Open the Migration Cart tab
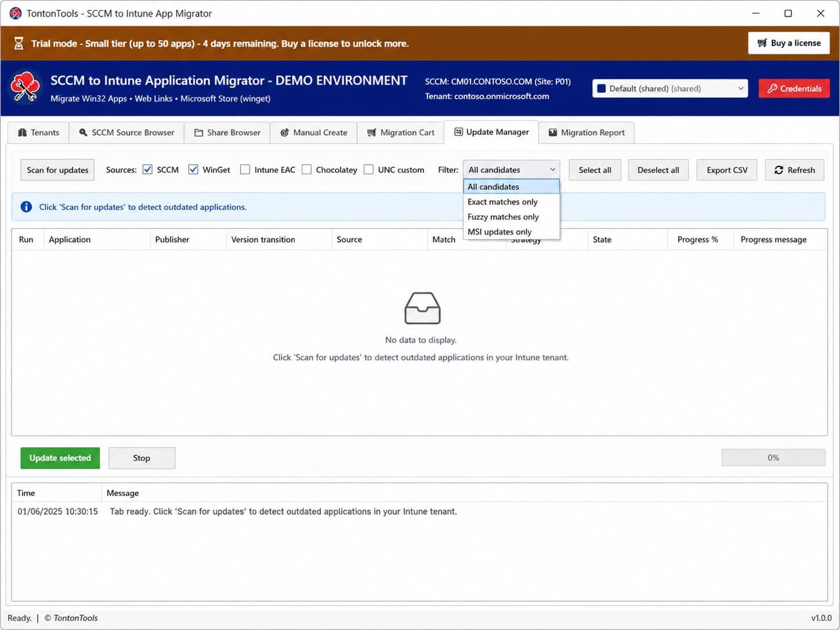 [400, 132]
